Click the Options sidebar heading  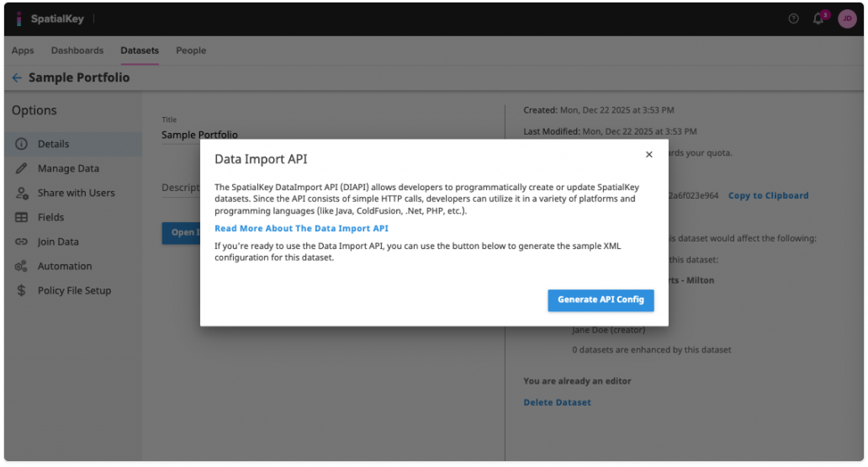34,111
